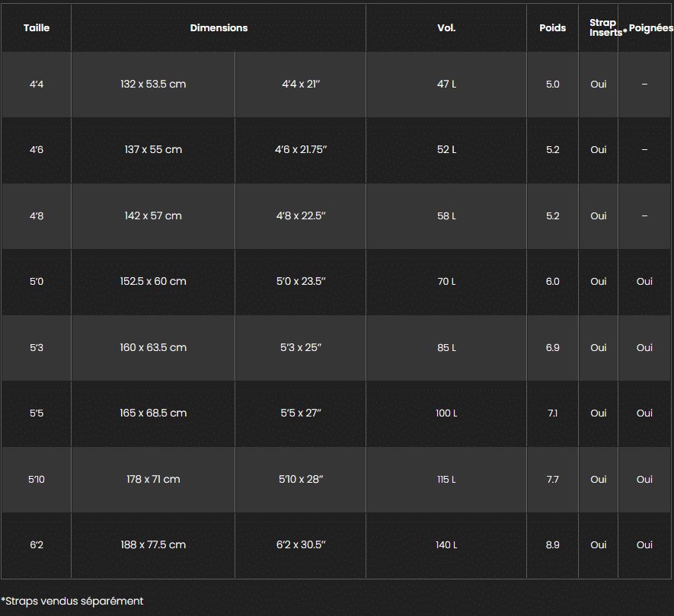Select the 5'0 size row label

click(37, 282)
